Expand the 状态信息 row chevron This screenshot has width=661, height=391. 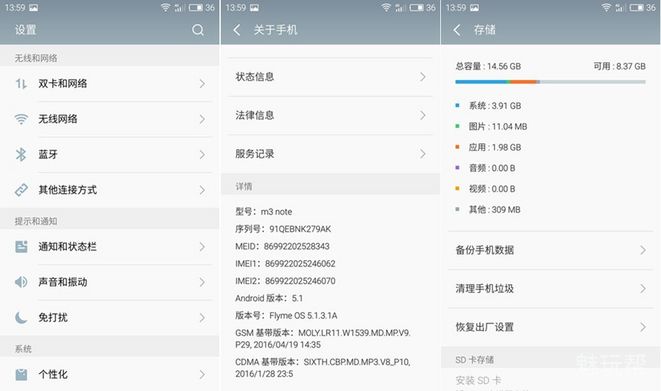click(422, 77)
